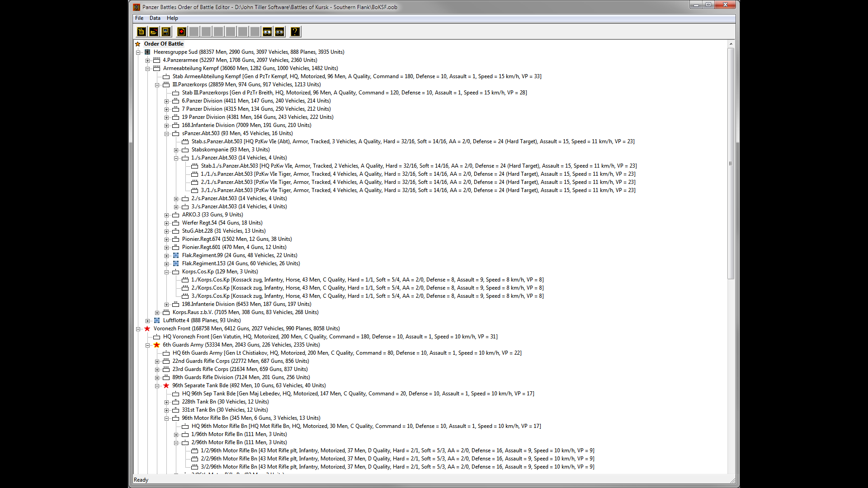Expand the 4.Panzerarmee node

coord(148,61)
